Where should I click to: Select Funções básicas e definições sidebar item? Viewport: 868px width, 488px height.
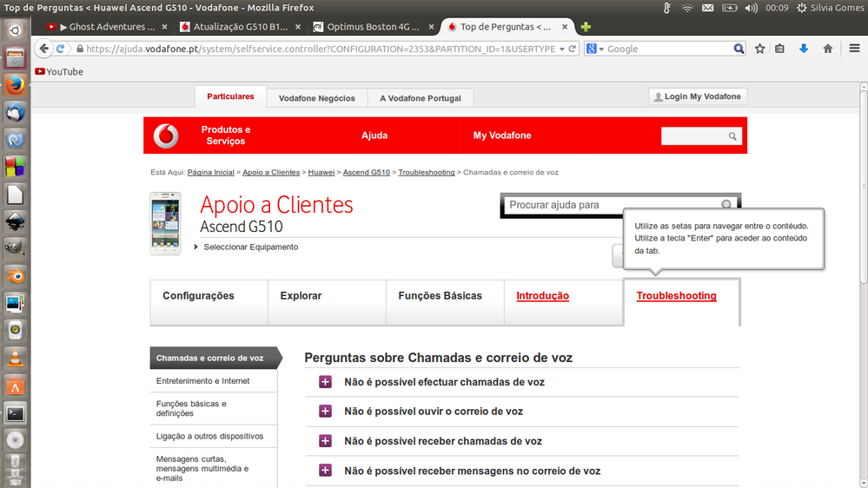pyautogui.click(x=213, y=408)
